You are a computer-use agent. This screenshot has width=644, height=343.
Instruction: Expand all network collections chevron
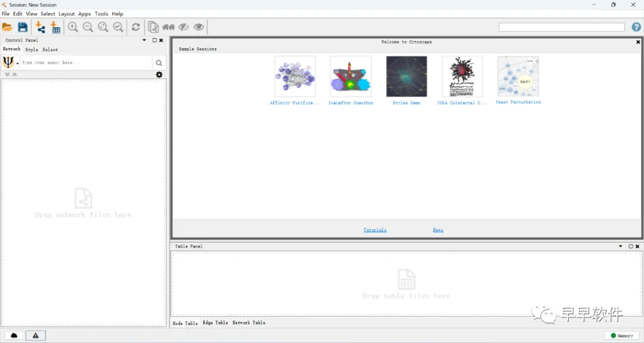(7, 75)
